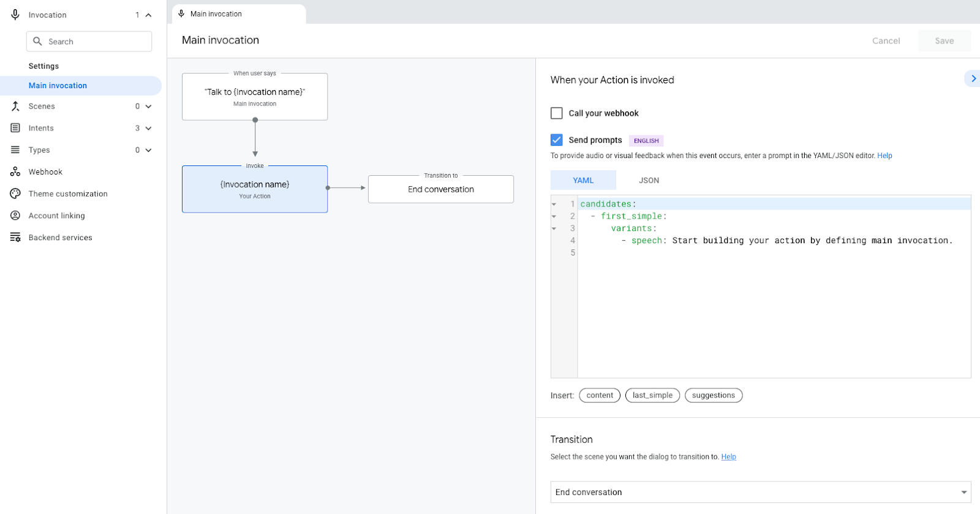
Task: Expand the right panel chevron arrow
Action: pyautogui.click(x=973, y=78)
